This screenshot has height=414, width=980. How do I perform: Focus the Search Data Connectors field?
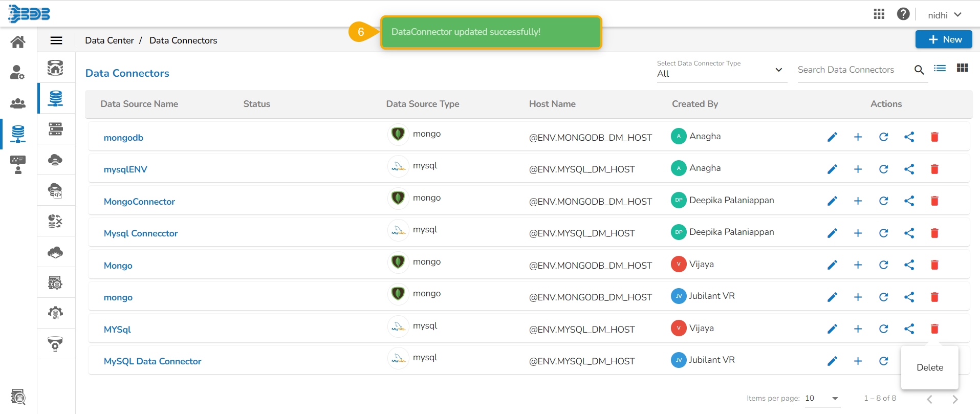(852, 70)
